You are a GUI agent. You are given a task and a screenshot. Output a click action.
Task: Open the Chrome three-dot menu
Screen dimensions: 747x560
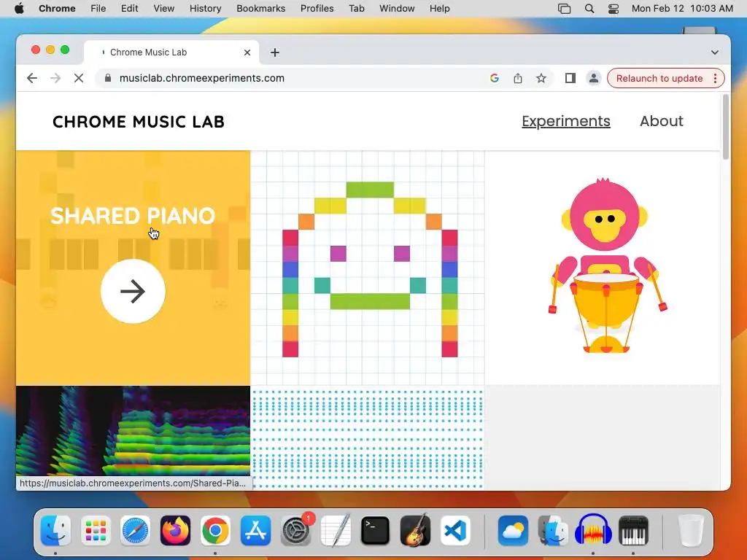point(716,78)
